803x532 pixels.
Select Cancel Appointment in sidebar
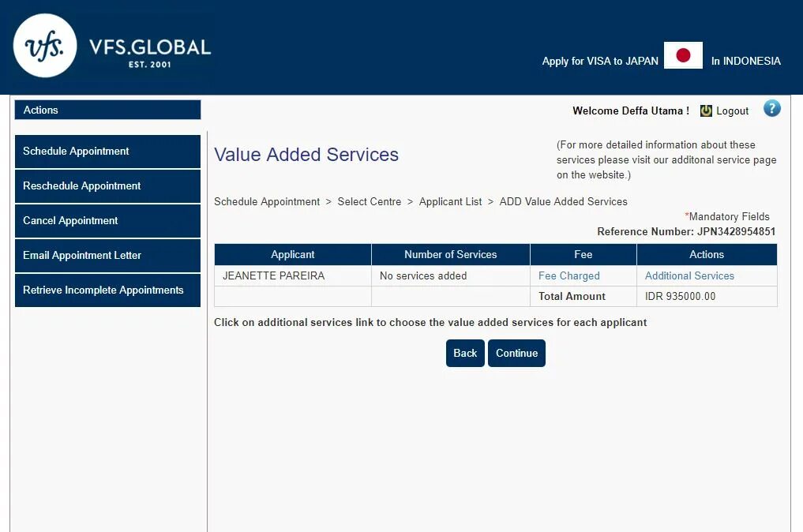pos(107,221)
